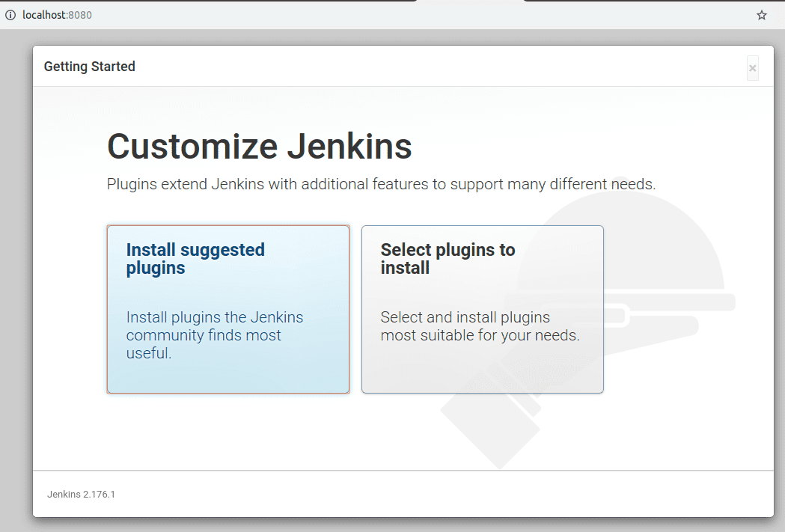Screen dimensions: 785x532
Task: Click the Customize Jenkins heading
Action: coord(259,146)
